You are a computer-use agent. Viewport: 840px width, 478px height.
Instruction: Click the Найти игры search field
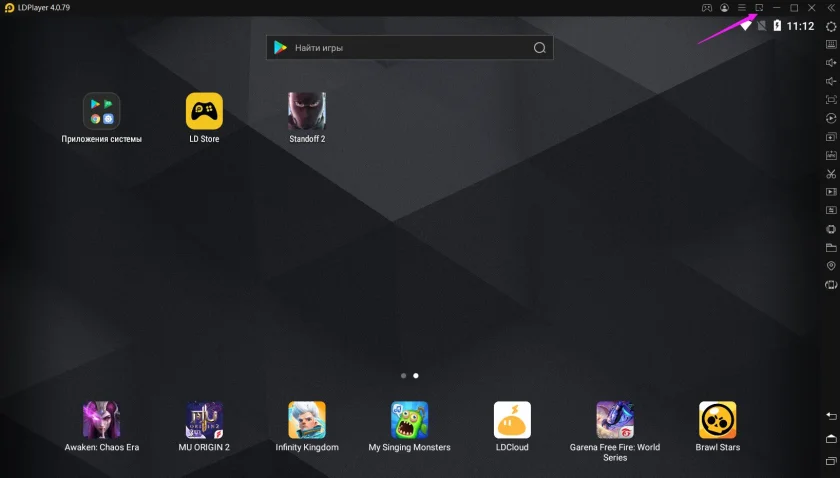410,48
